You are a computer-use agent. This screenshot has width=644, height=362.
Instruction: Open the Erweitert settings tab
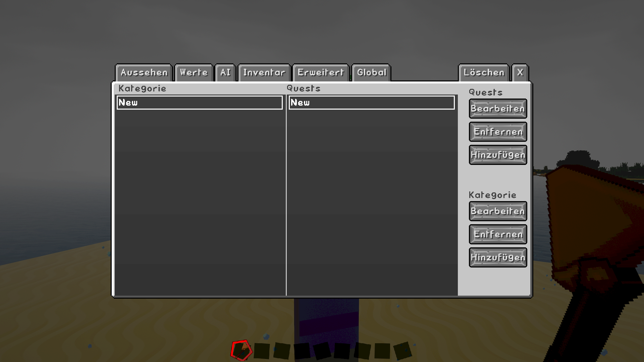[321, 72]
